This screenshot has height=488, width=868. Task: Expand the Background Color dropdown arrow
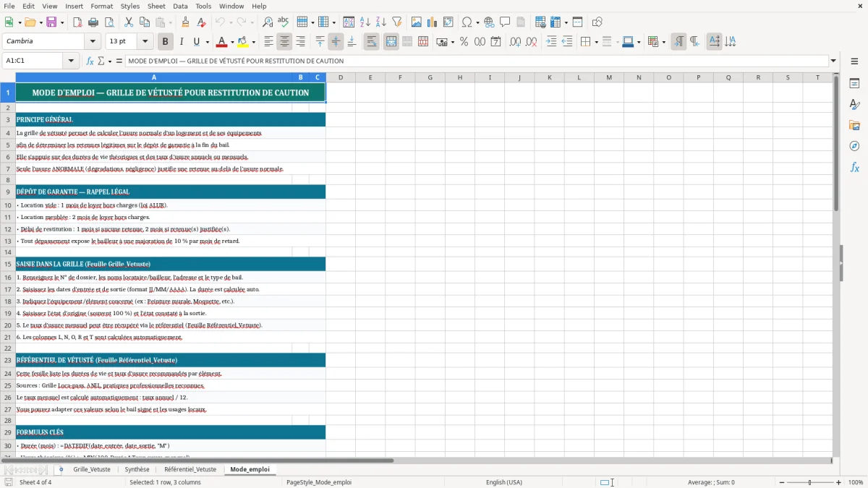[x=253, y=42]
